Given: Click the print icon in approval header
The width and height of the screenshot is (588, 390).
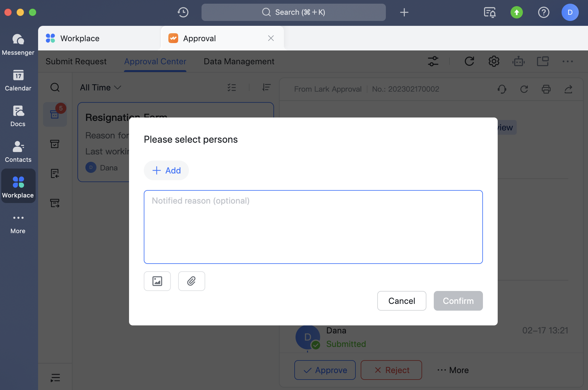Looking at the screenshot, I should point(546,89).
